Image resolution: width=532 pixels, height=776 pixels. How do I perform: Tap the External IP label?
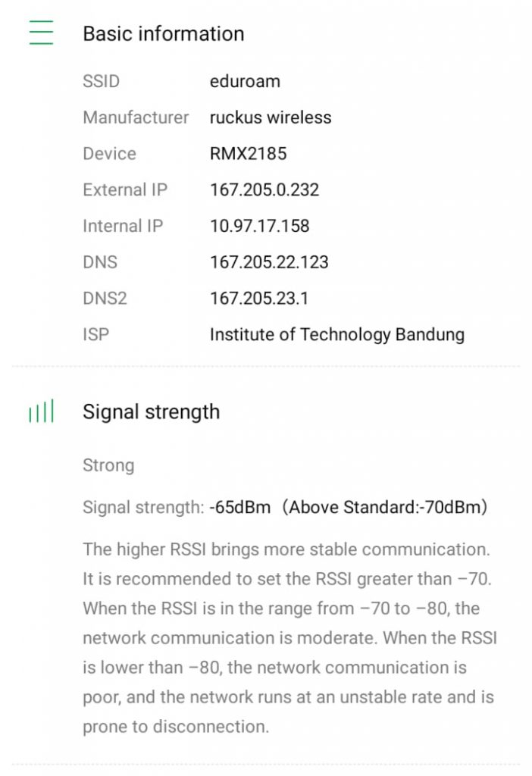tap(125, 189)
